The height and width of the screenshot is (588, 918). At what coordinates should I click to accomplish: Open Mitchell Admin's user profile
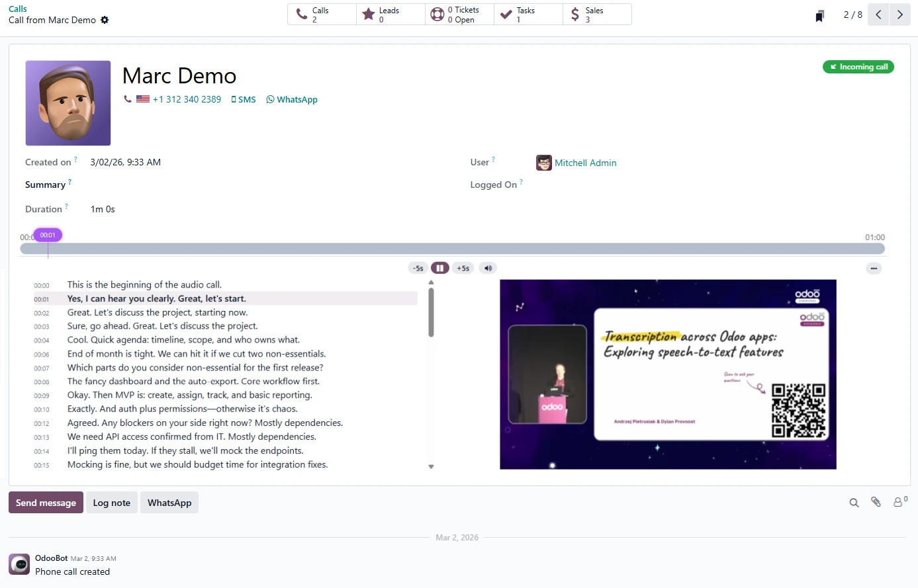pyautogui.click(x=585, y=163)
